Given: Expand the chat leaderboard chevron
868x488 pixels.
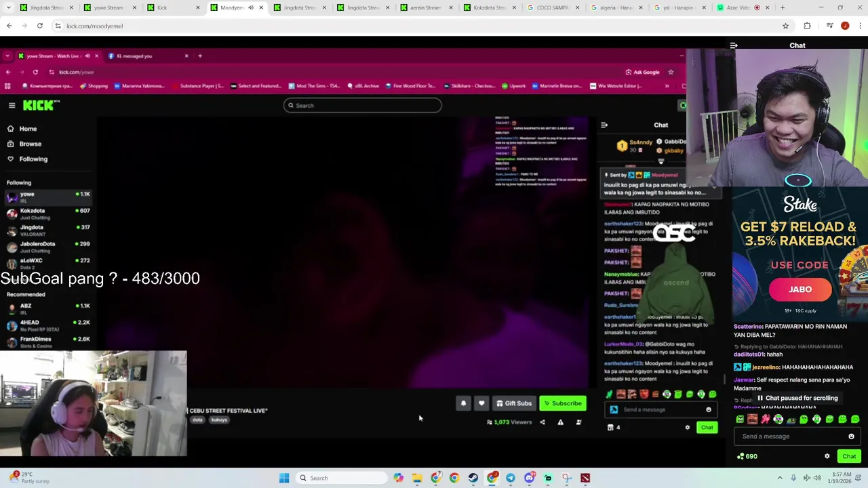Looking at the screenshot, I should tap(661, 162).
